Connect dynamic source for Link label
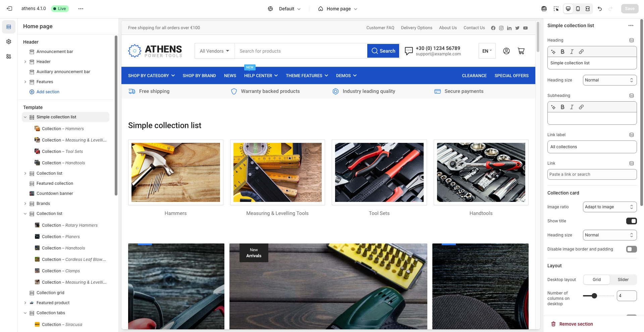Viewport: 644px width, 332px height. point(631,135)
